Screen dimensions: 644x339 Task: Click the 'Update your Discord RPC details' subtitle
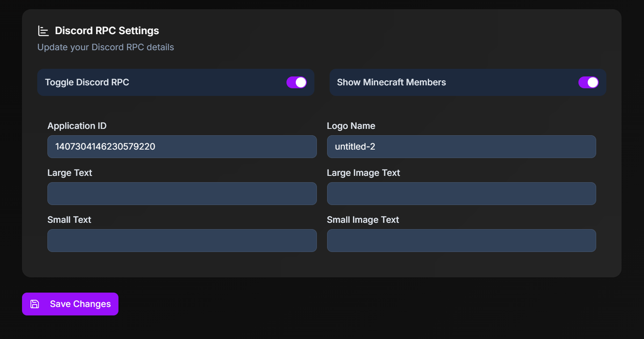[106, 47]
